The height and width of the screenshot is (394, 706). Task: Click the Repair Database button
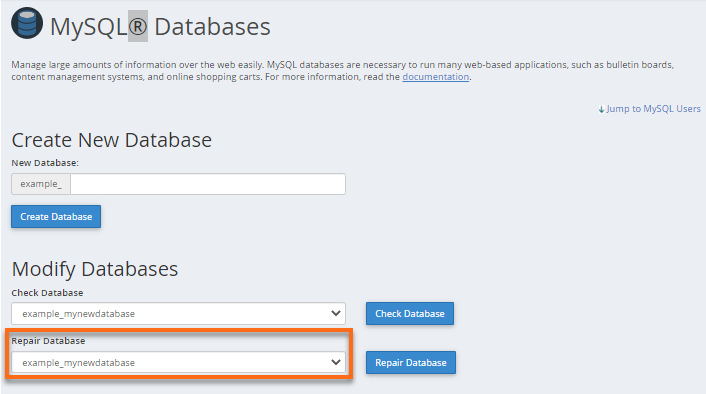click(411, 362)
